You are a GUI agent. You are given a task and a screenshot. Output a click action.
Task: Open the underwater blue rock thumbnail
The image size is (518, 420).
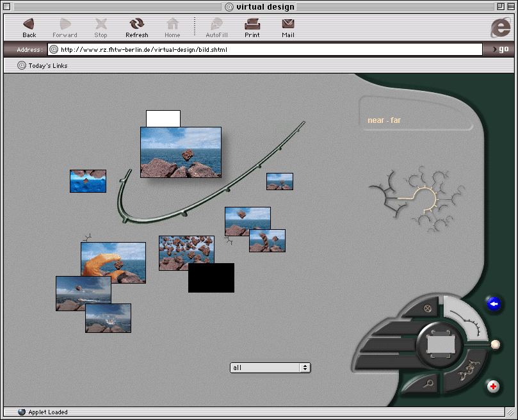tap(88, 181)
